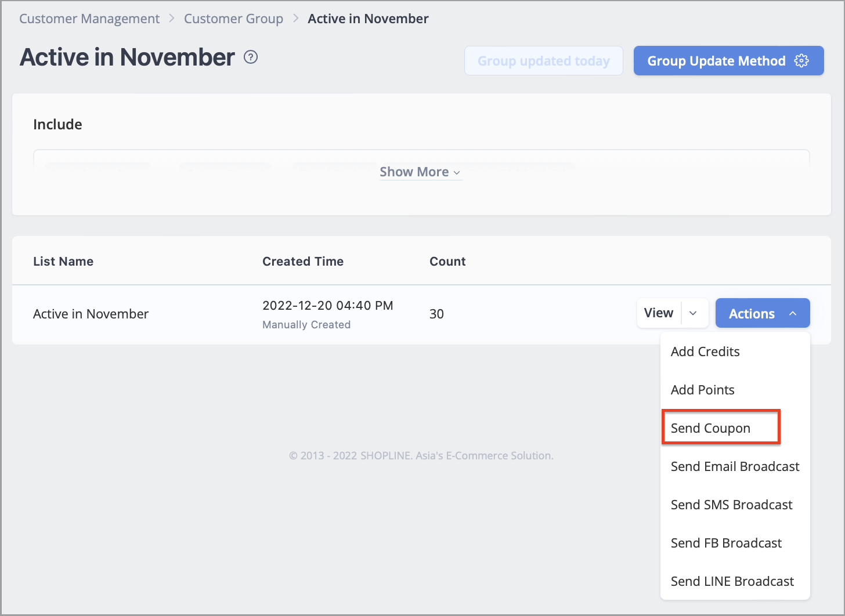Click the Active in November breadcrumb text
845x616 pixels.
point(368,19)
